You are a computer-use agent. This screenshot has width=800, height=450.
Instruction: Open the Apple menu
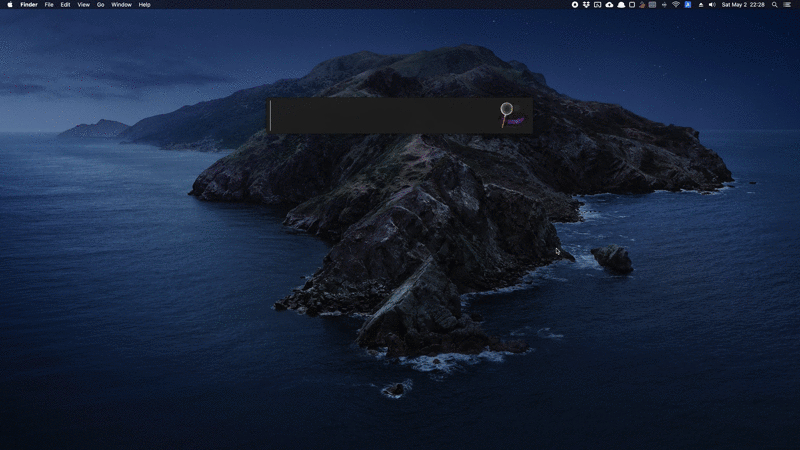point(9,5)
